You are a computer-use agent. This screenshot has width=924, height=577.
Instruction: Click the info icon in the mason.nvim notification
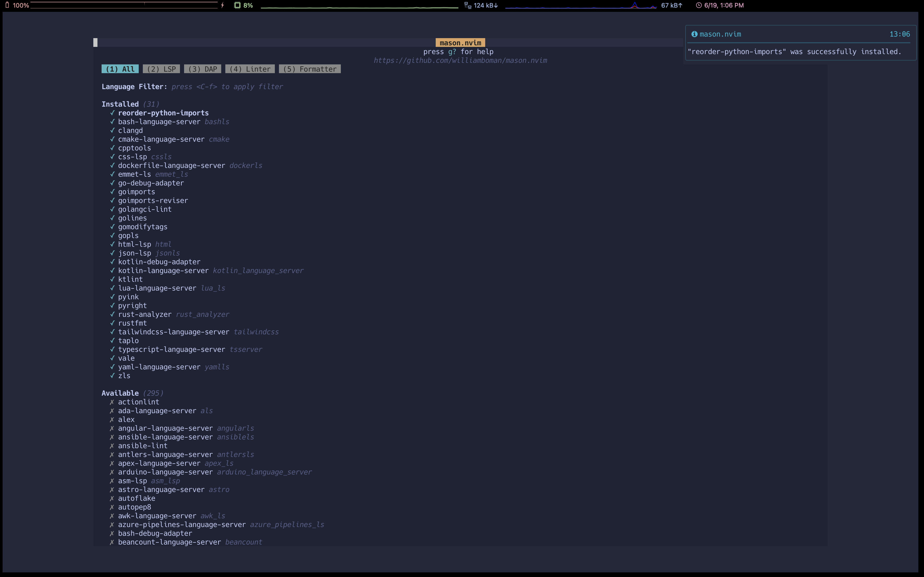click(694, 34)
